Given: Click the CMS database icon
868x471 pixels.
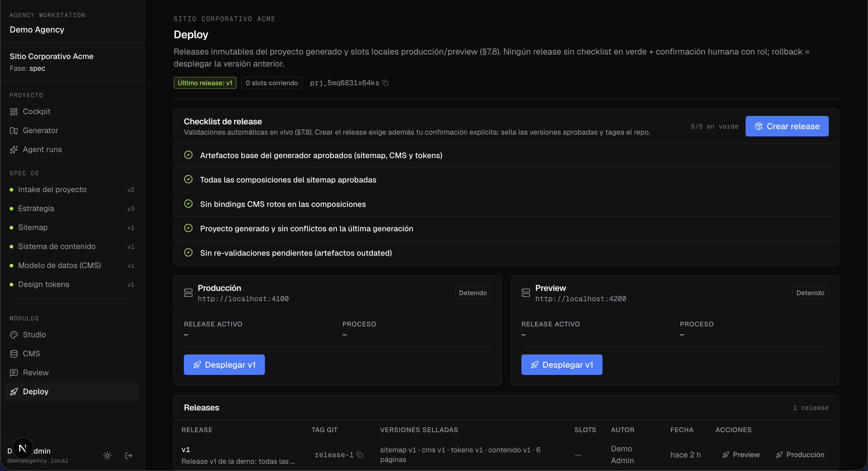Looking at the screenshot, I should 14,354.
